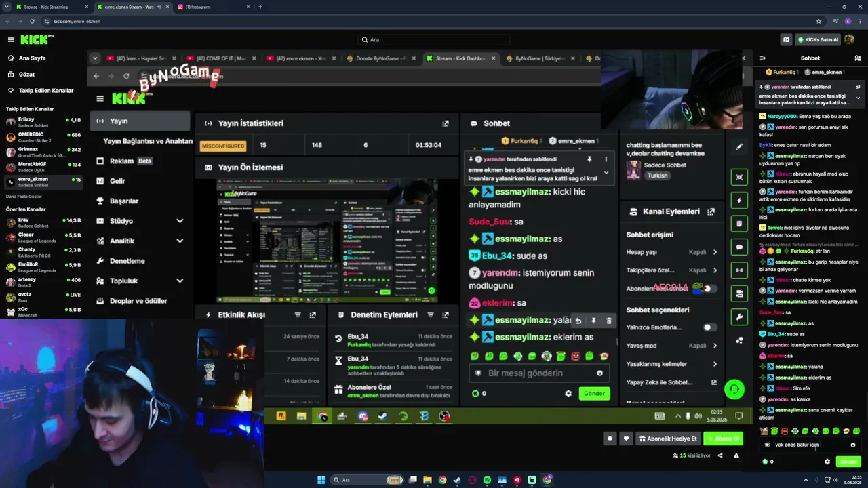Click username Tewel in chat
Viewport: 868px width, 488px height.
pyautogui.click(x=774, y=228)
